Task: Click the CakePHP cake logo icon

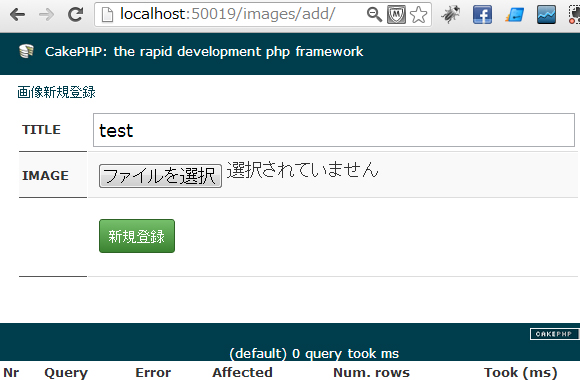Action: click(26, 51)
